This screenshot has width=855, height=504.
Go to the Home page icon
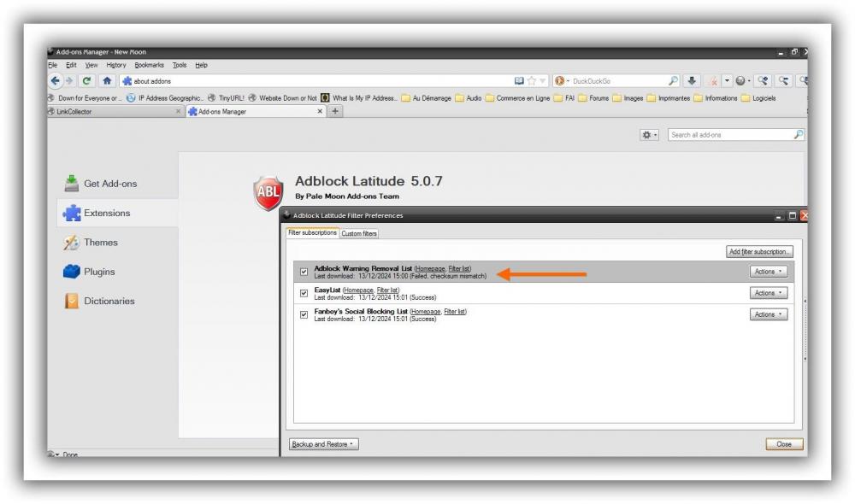click(107, 82)
